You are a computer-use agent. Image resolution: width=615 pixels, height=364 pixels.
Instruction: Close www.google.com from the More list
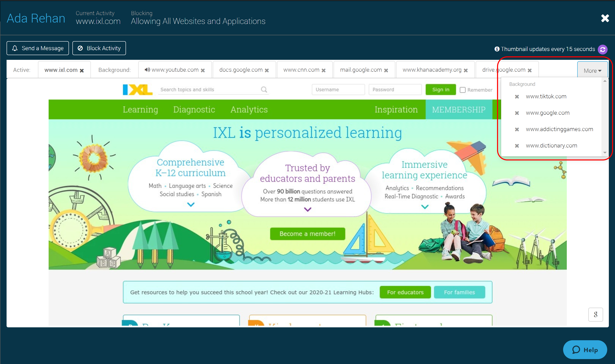517,113
